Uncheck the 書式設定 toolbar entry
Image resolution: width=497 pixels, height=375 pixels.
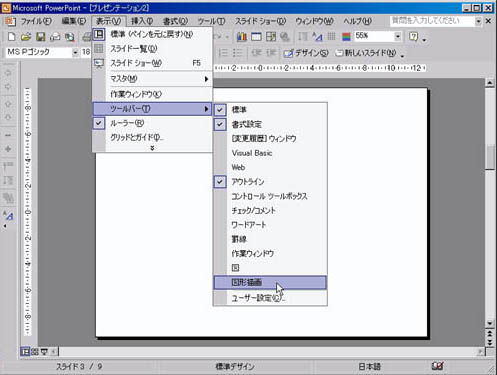(x=270, y=124)
